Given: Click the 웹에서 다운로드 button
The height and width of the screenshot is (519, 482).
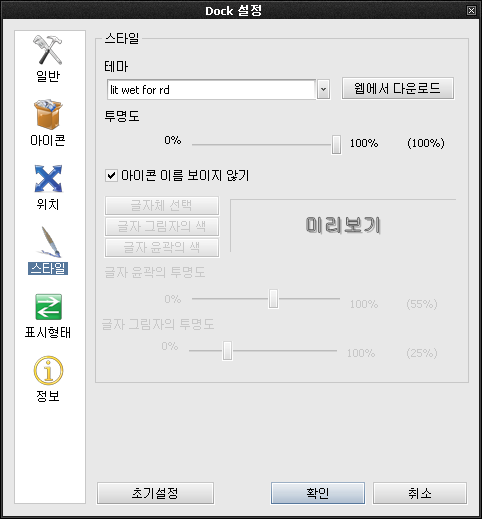Looking at the screenshot, I should (x=398, y=88).
